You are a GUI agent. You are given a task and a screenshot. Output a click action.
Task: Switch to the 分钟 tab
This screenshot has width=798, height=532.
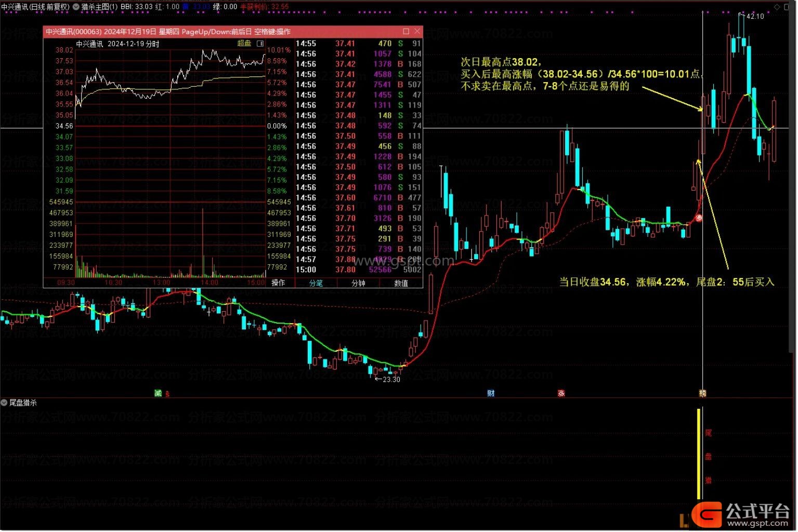[x=359, y=283]
